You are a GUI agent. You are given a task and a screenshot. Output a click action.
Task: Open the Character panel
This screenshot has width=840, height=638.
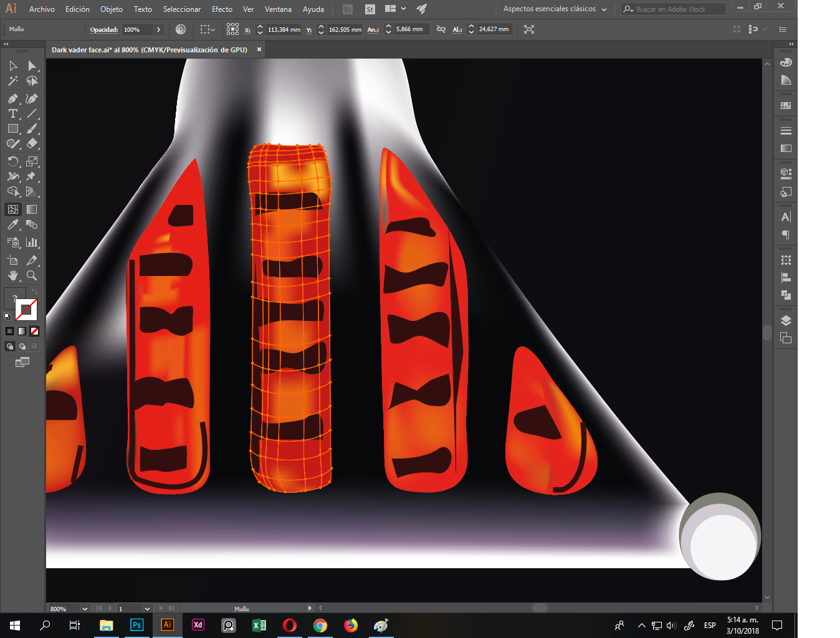coord(786,217)
